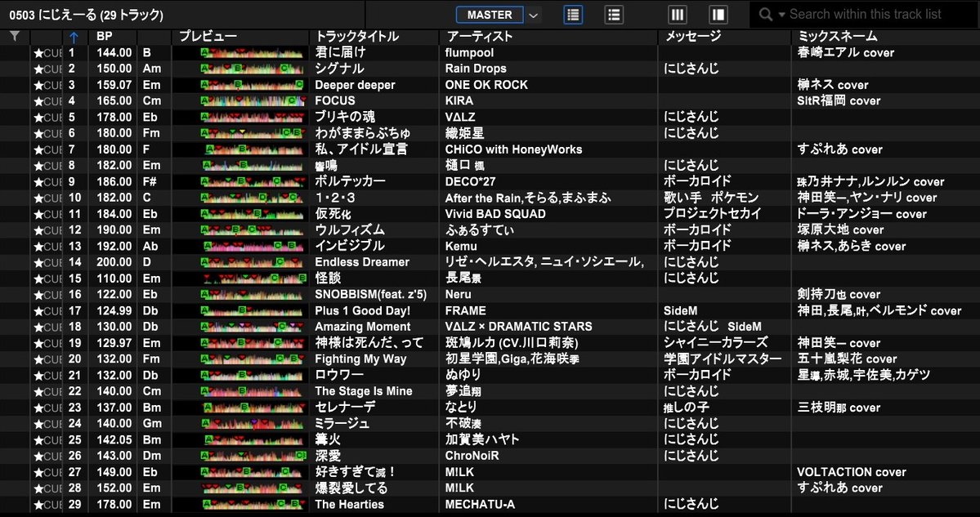Click mix name 'VOLTACTION cover'
This screenshot has height=517, width=980.
[851, 472]
